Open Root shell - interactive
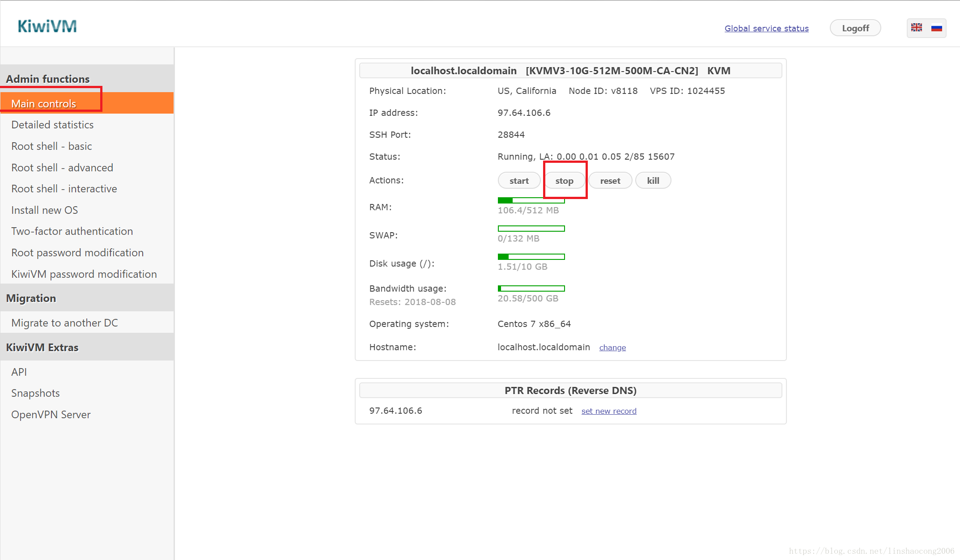The image size is (960, 560). pyautogui.click(x=64, y=189)
